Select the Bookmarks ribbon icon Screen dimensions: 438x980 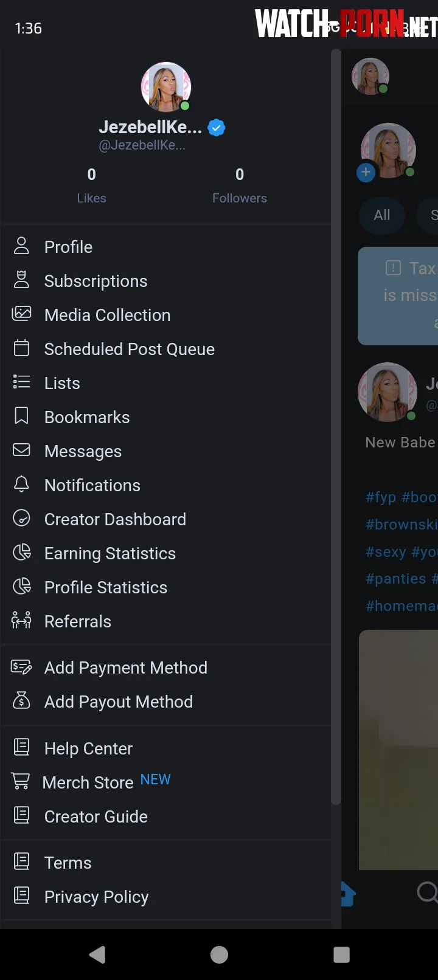[21, 416]
